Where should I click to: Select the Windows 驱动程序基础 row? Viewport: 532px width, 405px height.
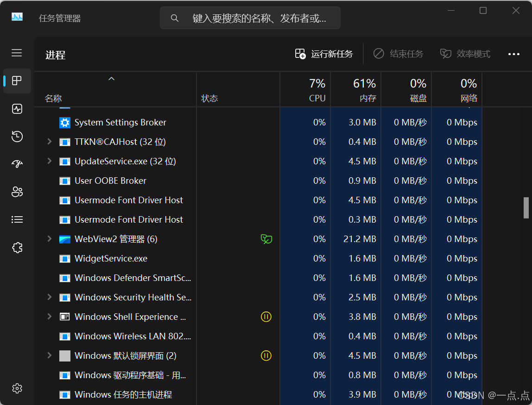pyautogui.click(x=258, y=375)
